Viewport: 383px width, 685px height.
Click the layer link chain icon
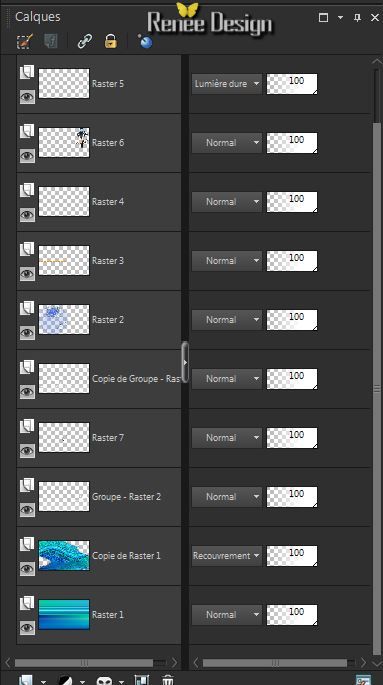[x=84, y=42]
